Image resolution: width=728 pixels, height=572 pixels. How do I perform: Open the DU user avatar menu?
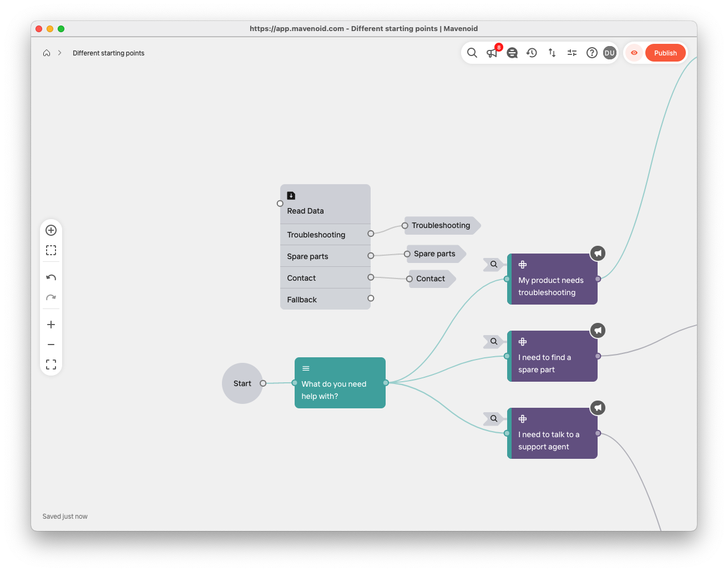[x=610, y=53]
